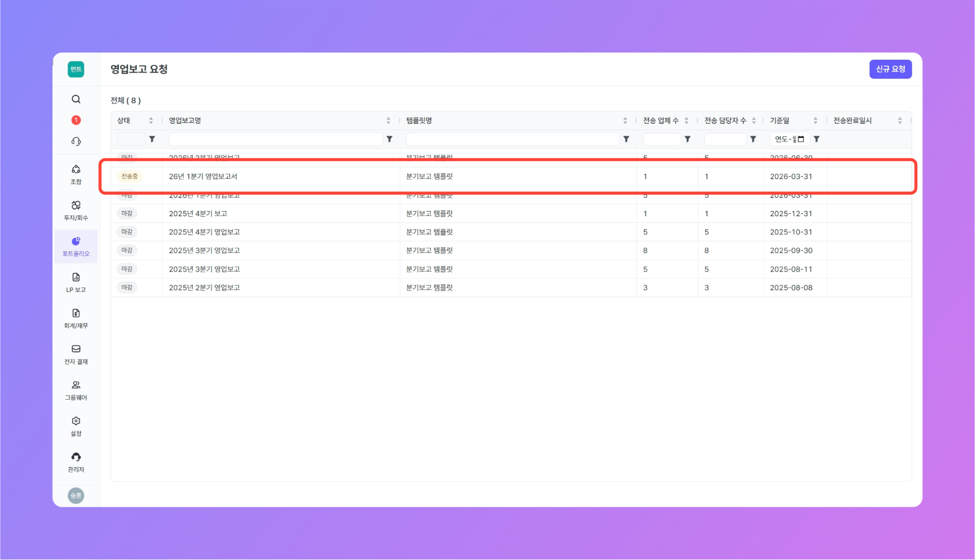Image resolution: width=975 pixels, height=560 pixels.
Task: Focus the 템플릿명 filter input box
Action: click(x=512, y=139)
